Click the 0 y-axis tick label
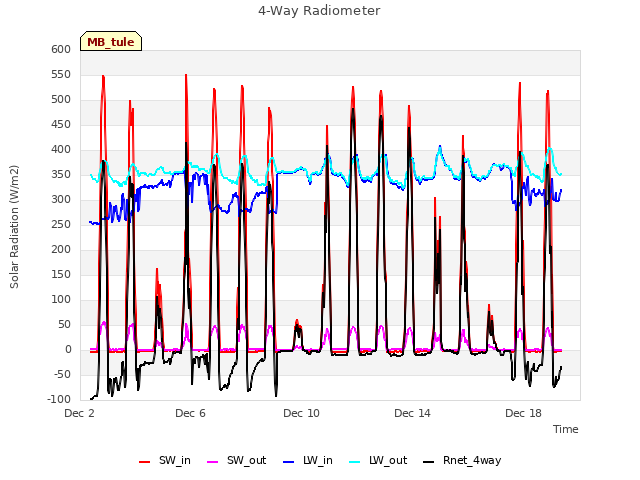This screenshot has height=480, width=640. [x=69, y=349]
